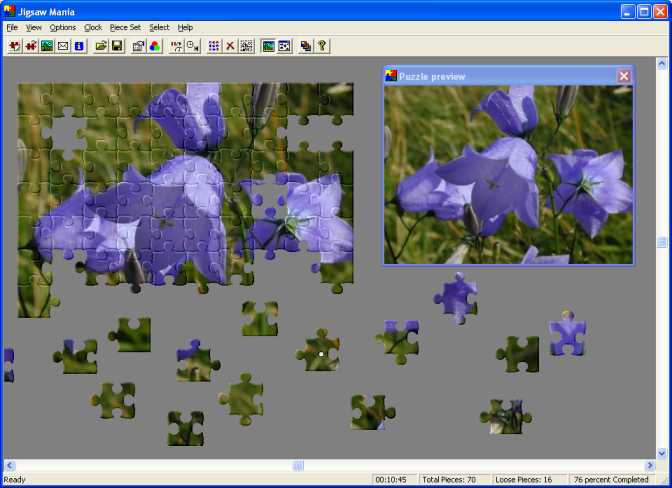The image size is (672, 488).
Task: Click 'Loose Pieces: 16' status text
Action: 524,479
